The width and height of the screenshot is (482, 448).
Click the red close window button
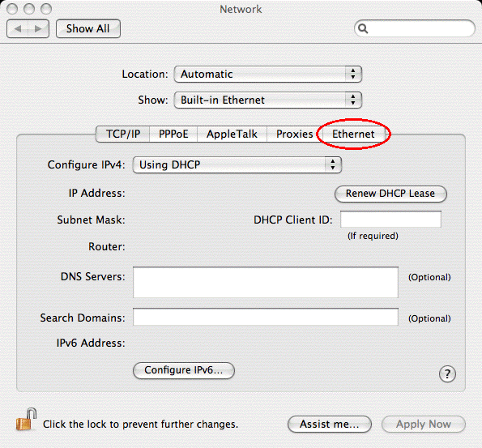coord(12,9)
